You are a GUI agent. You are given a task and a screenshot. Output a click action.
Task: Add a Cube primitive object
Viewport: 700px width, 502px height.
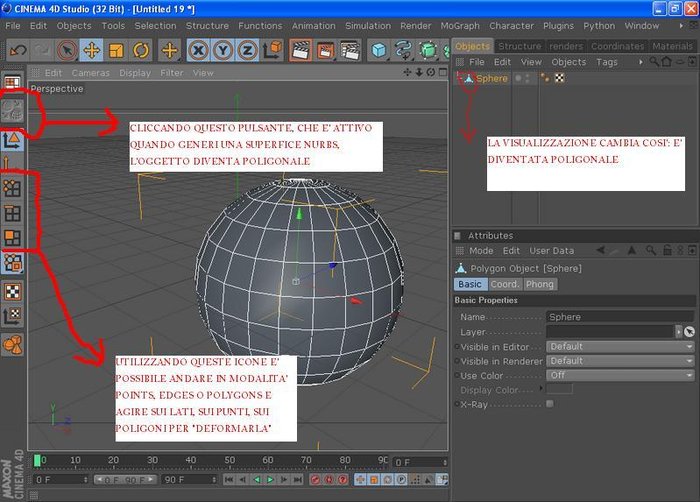(x=379, y=50)
